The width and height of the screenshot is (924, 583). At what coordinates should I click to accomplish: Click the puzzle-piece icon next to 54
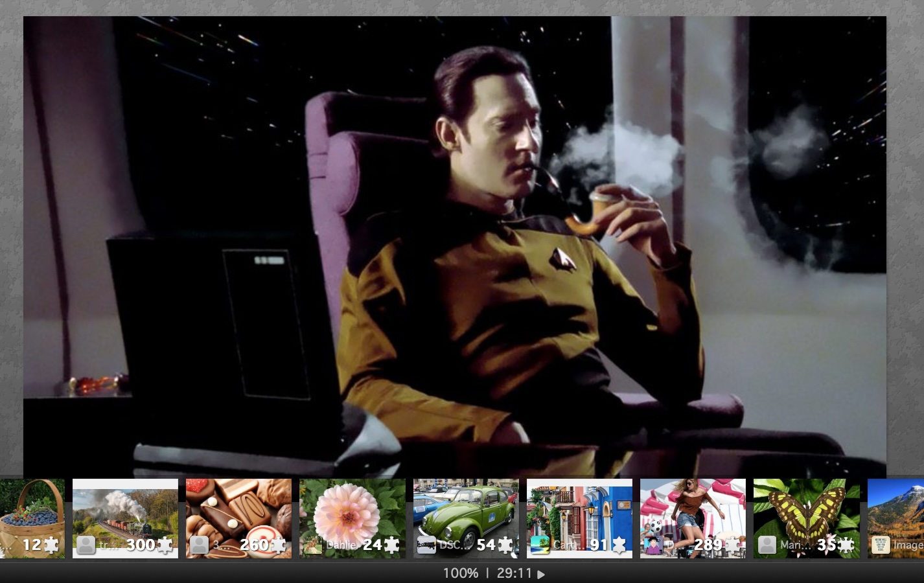pyautogui.click(x=505, y=545)
